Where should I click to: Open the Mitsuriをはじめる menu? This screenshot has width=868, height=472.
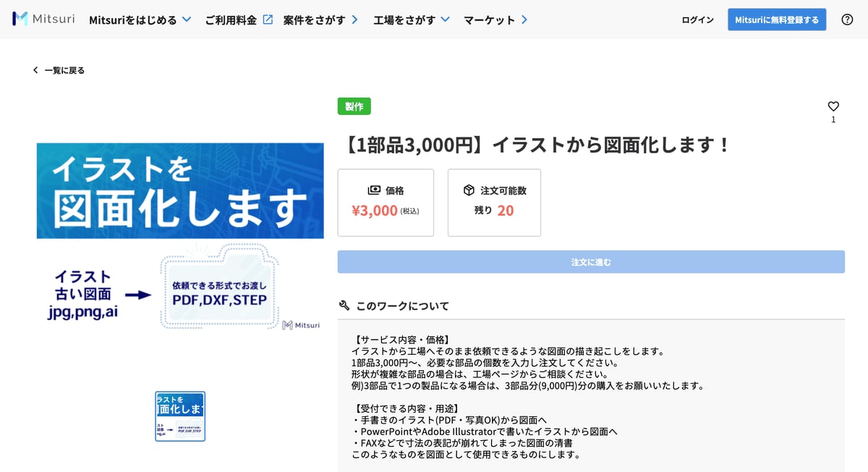point(133,20)
